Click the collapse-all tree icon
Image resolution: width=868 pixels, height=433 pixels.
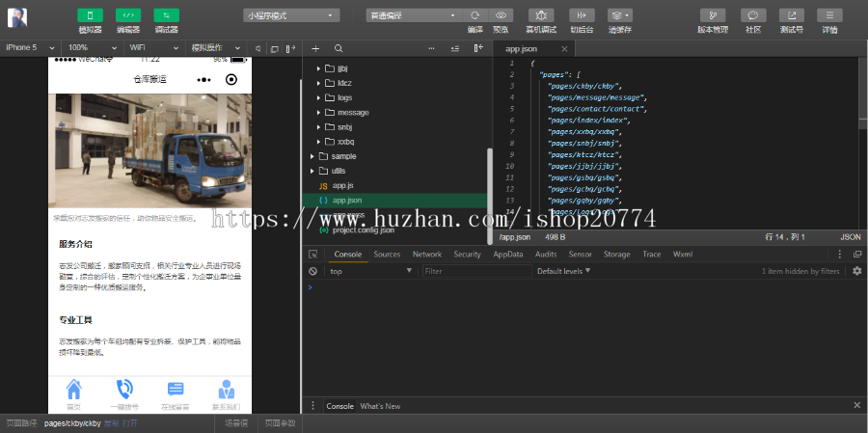tap(455, 49)
